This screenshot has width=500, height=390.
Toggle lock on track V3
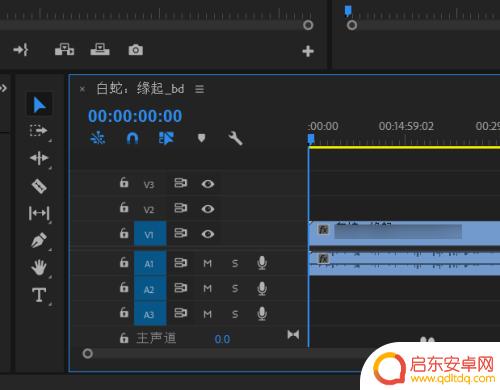pos(124,182)
